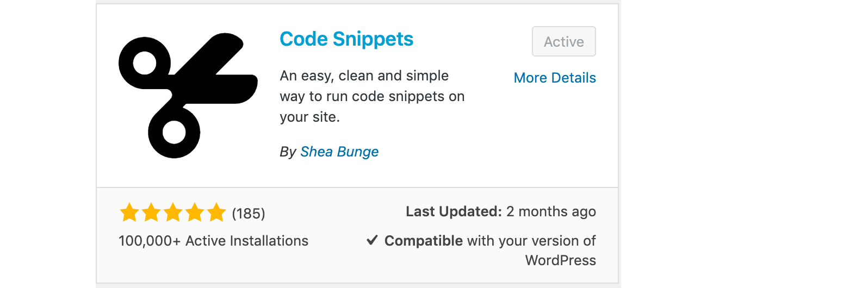This screenshot has height=288, width=868.
Task: Click the second rating star
Action: pyautogui.click(x=151, y=212)
